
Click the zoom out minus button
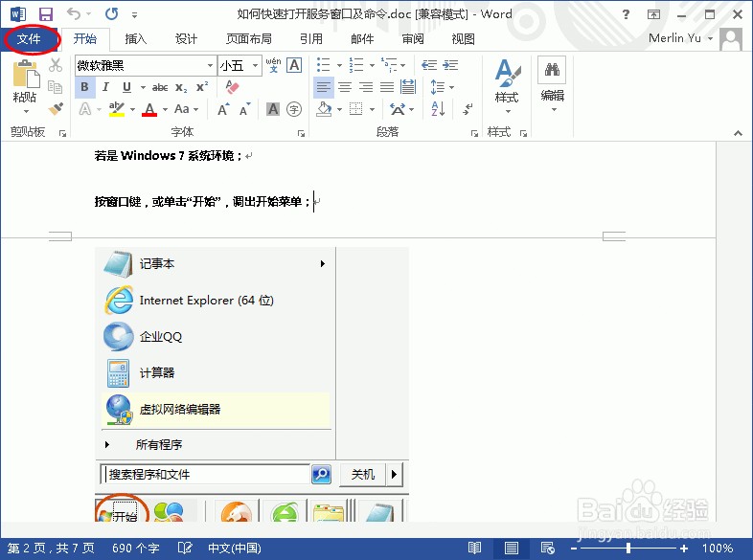[x=574, y=548]
